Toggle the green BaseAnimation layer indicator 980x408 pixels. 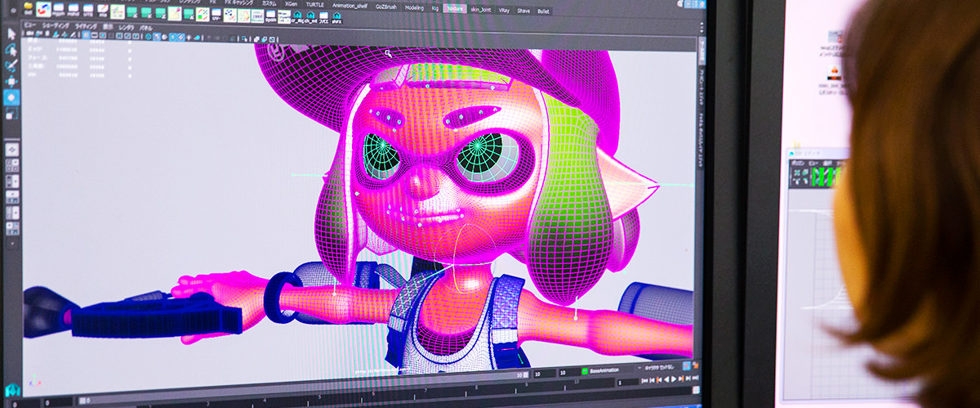tap(585, 371)
